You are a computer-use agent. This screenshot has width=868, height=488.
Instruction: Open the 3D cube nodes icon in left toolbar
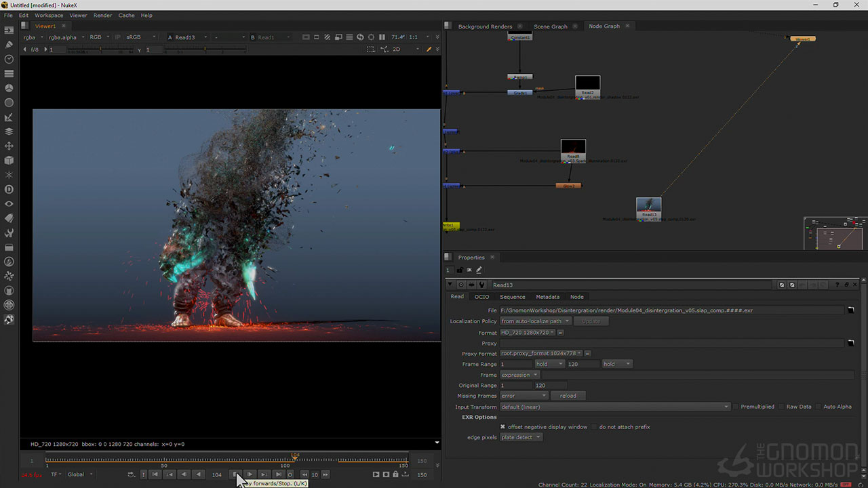point(9,161)
